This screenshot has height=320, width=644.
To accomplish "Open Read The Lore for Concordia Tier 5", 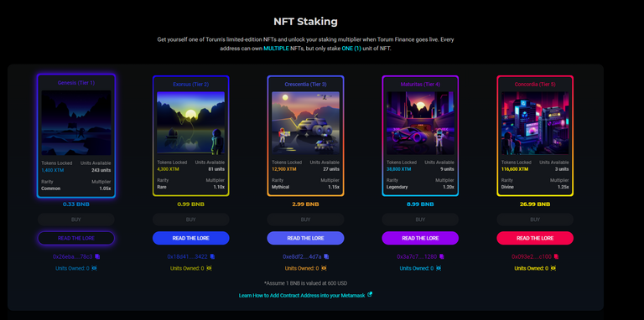I will [x=535, y=239].
